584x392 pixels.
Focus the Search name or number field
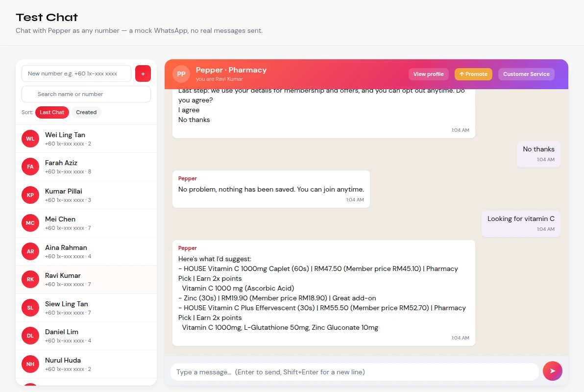coord(86,94)
